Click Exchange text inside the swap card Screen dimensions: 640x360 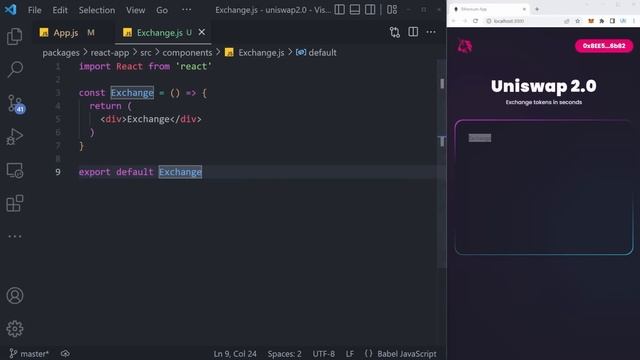point(480,138)
